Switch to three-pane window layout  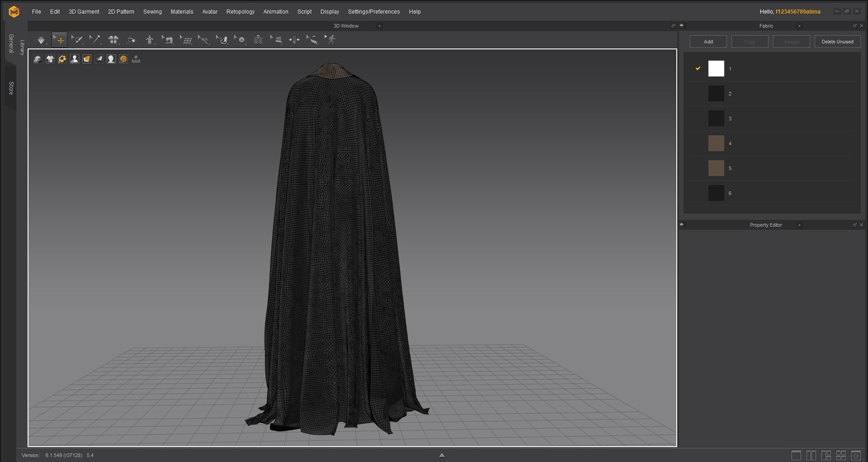coord(826,455)
